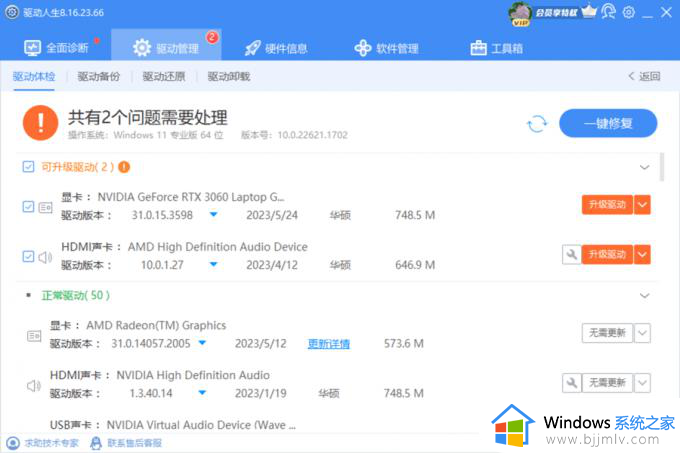This screenshot has width=680, height=453.
Task: Click the 返回 back link
Action: pyautogui.click(x=644, y=76)
